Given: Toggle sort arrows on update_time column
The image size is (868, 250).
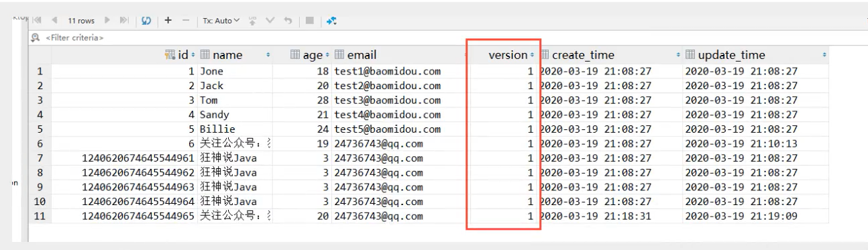Looking at the screenshot, I should click(824, 55).
